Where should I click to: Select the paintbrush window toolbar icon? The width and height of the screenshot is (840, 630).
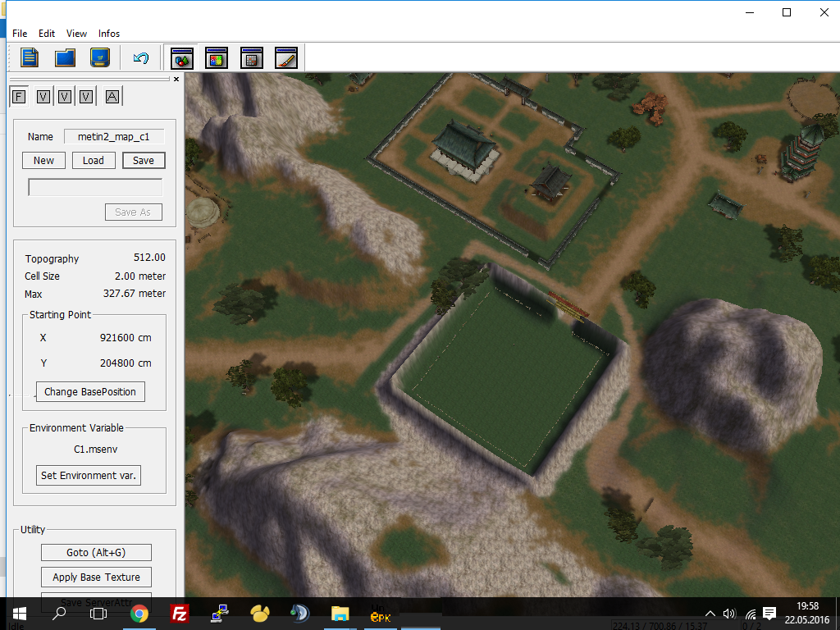point(286,58)
